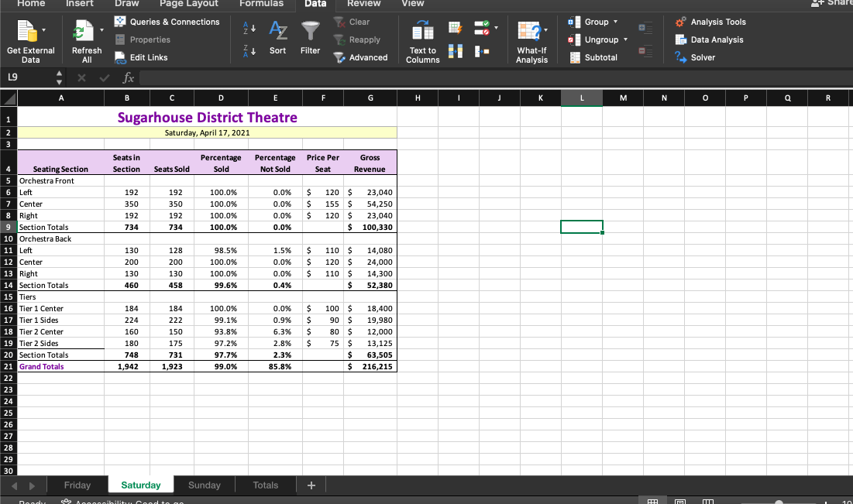Click the Reapply filter command

(357, 39)
